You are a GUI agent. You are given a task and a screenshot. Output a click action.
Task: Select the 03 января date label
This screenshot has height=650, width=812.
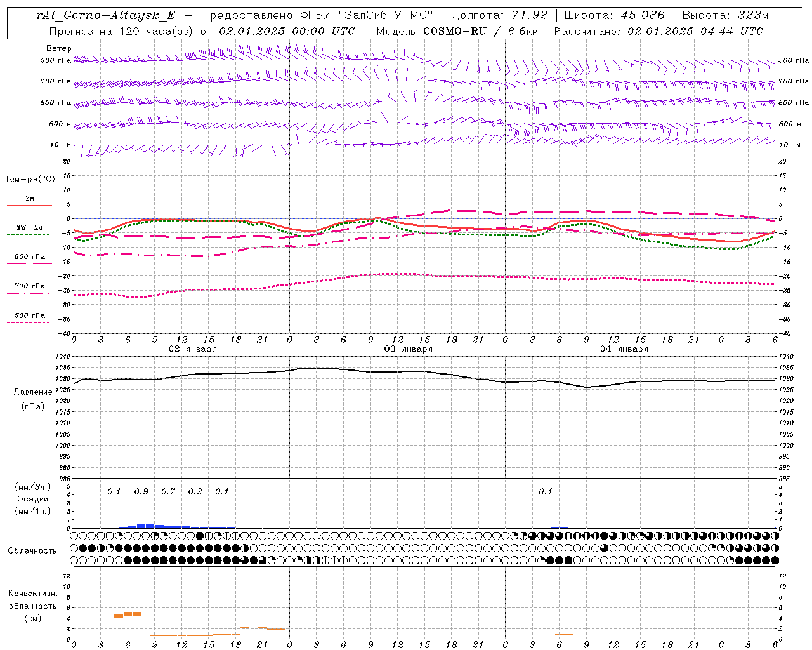point(408,349)
